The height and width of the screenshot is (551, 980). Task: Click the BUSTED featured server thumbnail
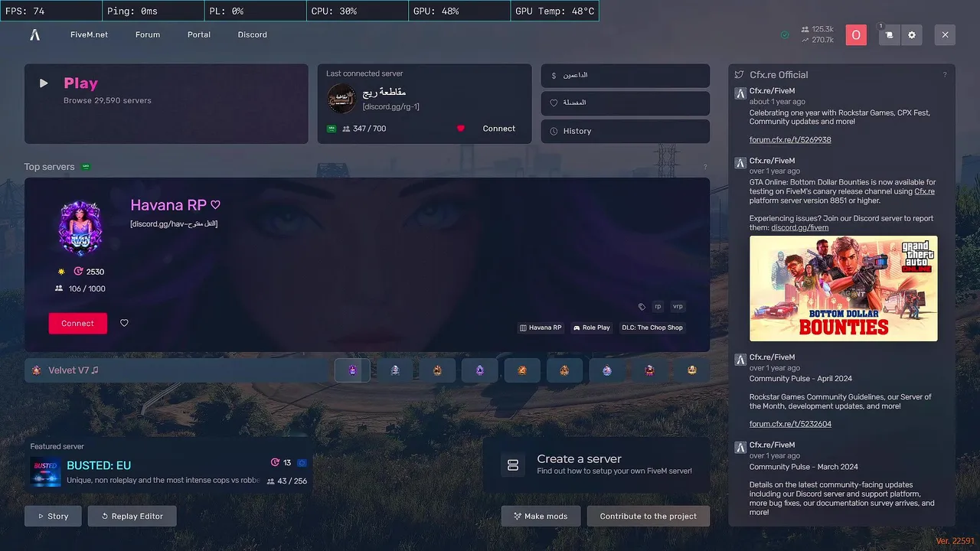click(45, 471)
